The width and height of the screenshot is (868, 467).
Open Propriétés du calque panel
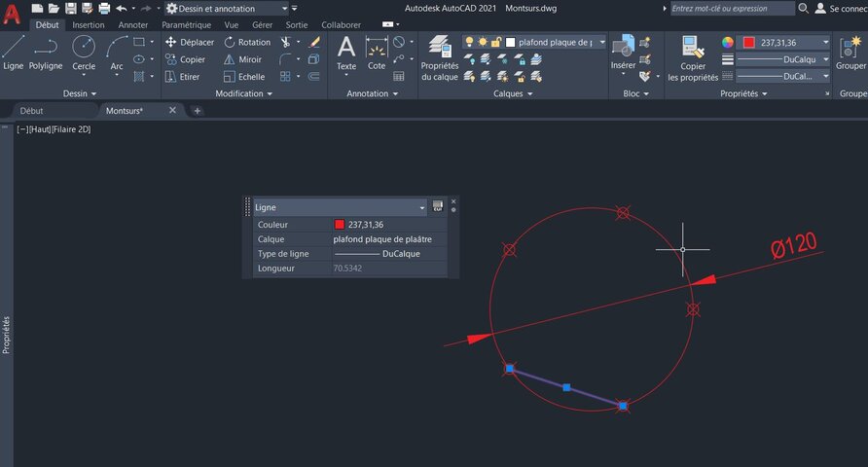[x=439, y=56]
